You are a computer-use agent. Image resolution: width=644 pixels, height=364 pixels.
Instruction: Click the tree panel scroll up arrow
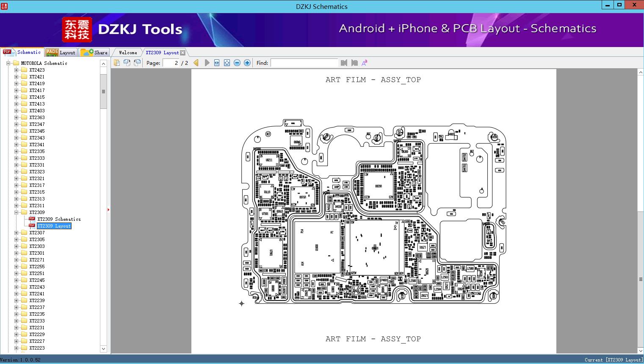(103, 64)
